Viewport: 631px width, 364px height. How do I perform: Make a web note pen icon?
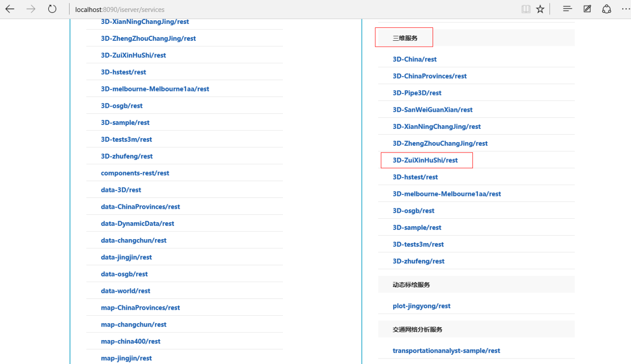[587, 9]
